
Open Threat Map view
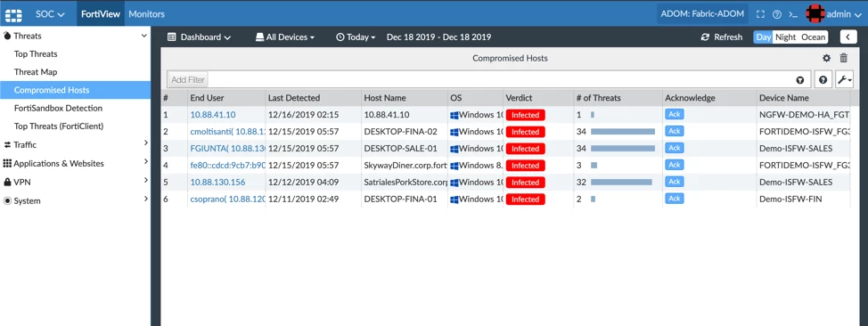point(36,72)
